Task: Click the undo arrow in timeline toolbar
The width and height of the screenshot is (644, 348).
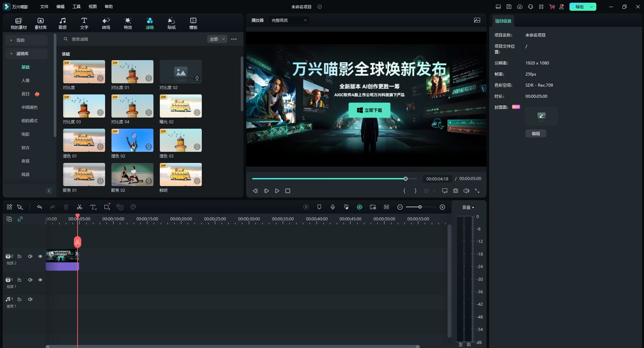Action: pyautogui.click(x=39, y=207)
